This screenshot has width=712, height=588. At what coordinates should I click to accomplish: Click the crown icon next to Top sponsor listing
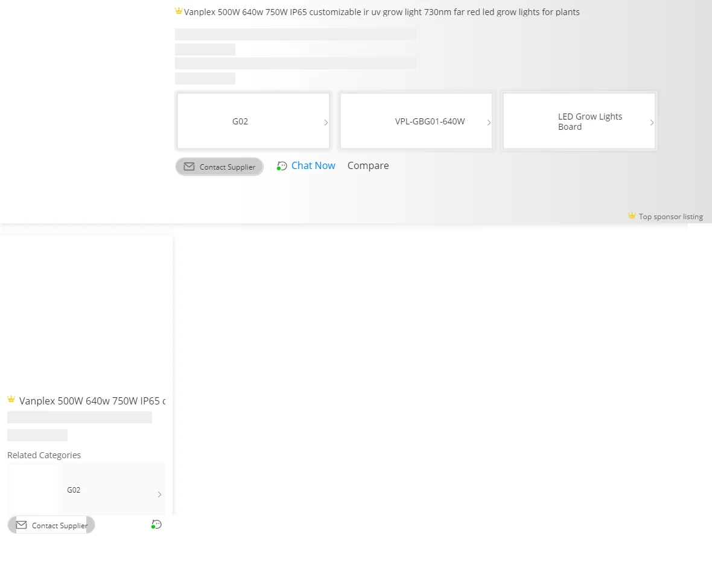[x=632, y=216]
